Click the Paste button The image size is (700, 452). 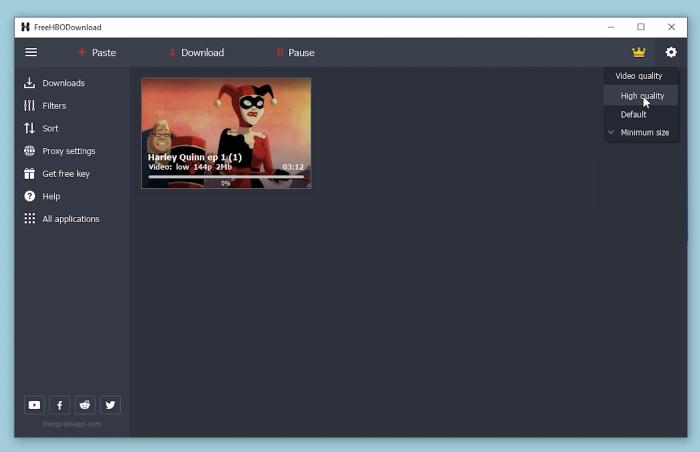(x=97, y=53)
